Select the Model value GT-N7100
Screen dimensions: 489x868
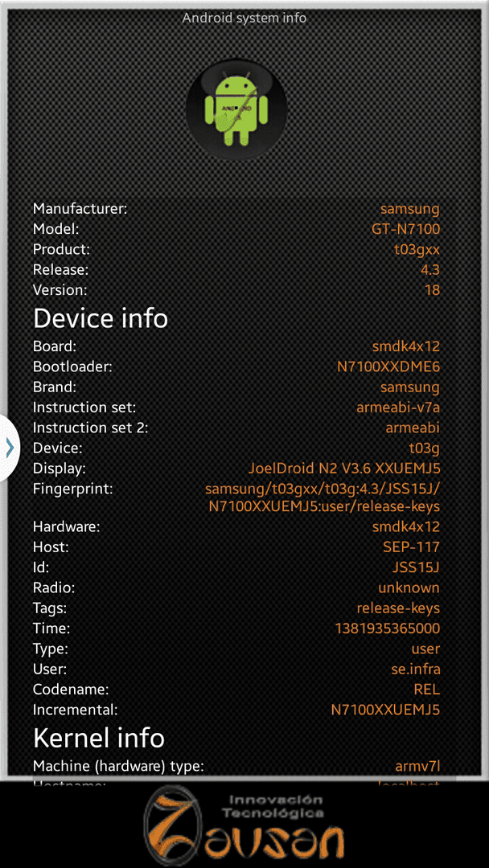coord(406,229)
